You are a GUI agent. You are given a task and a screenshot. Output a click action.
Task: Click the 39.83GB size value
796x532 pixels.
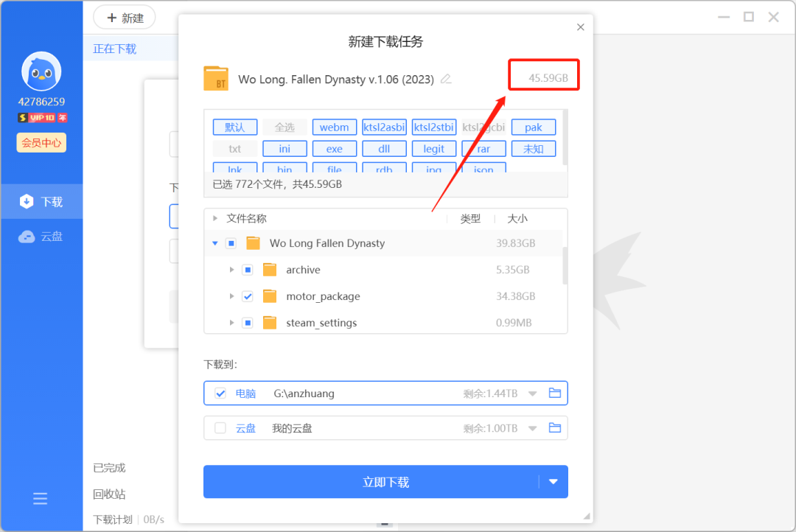click(x=516, y=243)
